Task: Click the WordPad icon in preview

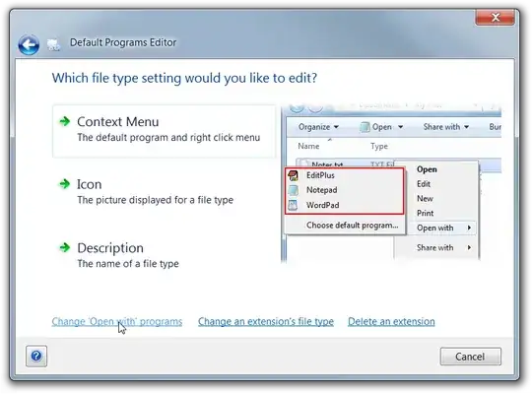Action: click(x=294, y=205)
